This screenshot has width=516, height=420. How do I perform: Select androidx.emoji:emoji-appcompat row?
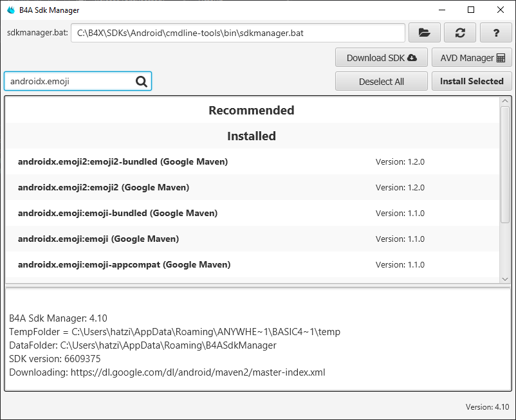[252, 264]
